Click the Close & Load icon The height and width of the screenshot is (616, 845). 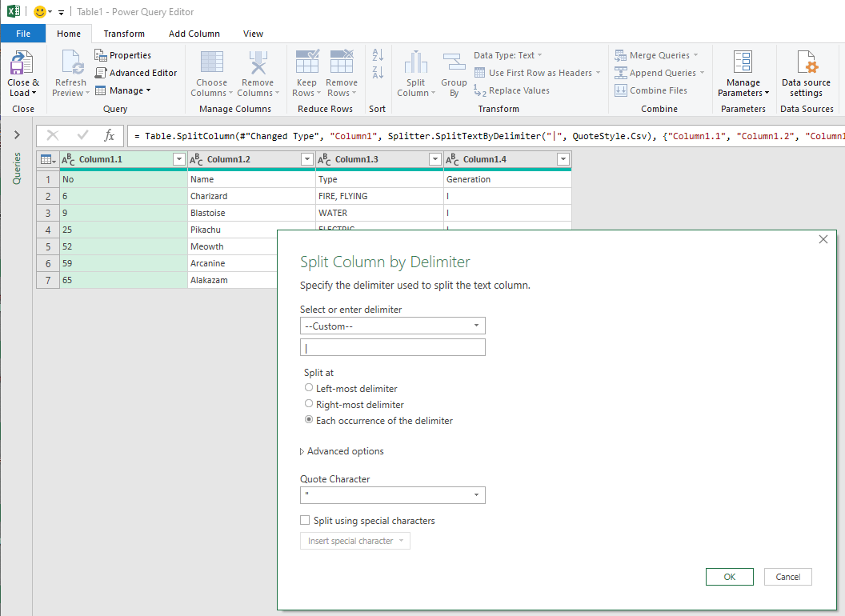(x=22, y=63)
